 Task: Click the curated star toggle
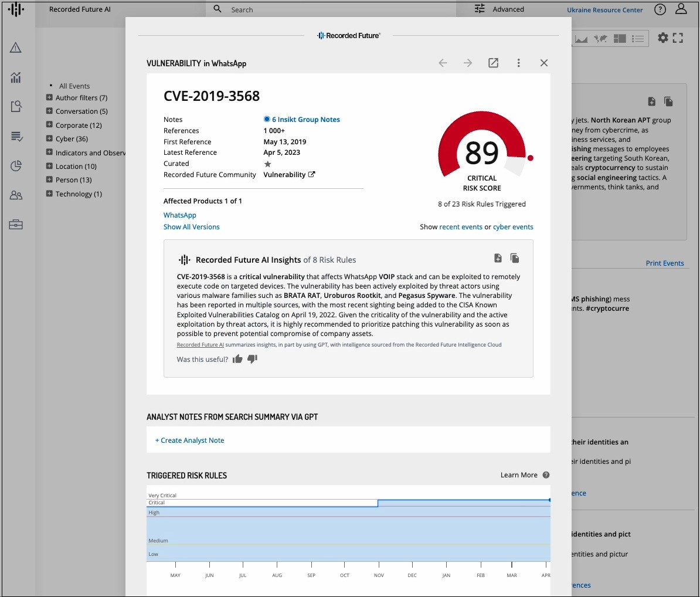click(x=268, y=164)
